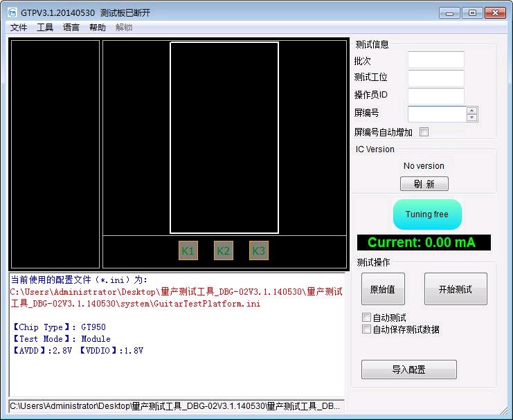
Task: Toggle the 自动测试 checkbox
Action: point(366,318)
